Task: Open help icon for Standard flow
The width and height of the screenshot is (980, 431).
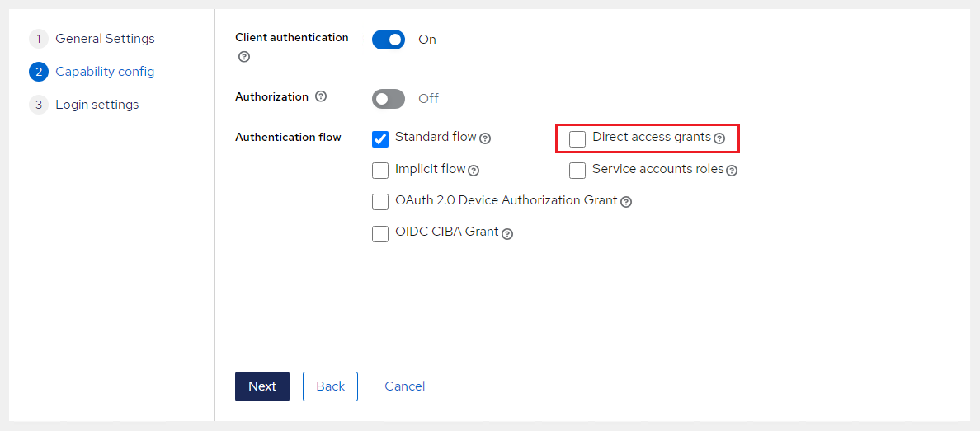Action: [485, 138]
